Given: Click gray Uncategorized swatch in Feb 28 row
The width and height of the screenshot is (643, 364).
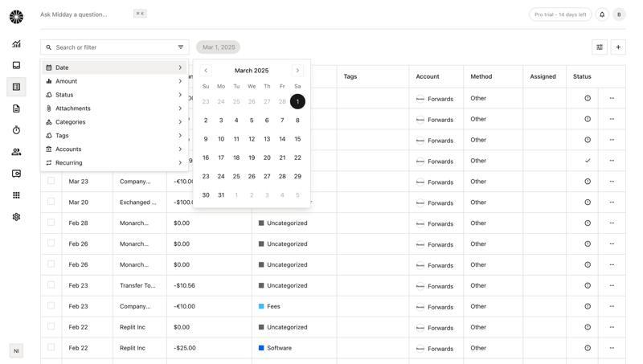Looking at the screenshot, I should pyautogui.click(x=261, y=223).
